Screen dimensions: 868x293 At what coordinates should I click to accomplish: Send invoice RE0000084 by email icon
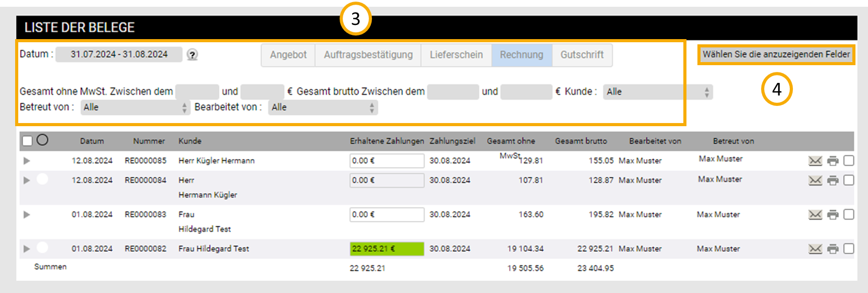[x=815, y=180]
